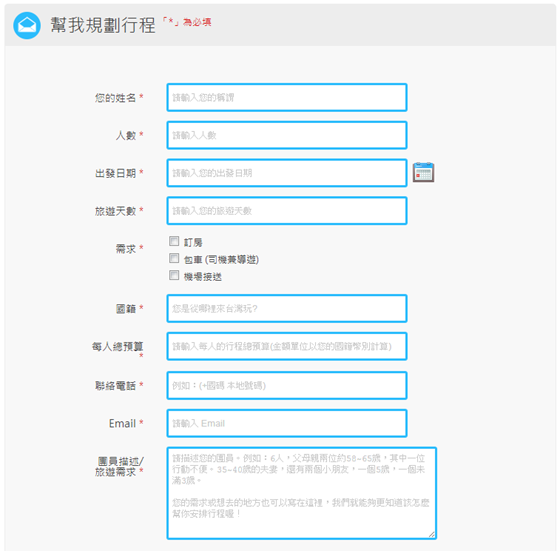Focus the 出發日期 input field

pyautogui.click(x=287, y=173)
